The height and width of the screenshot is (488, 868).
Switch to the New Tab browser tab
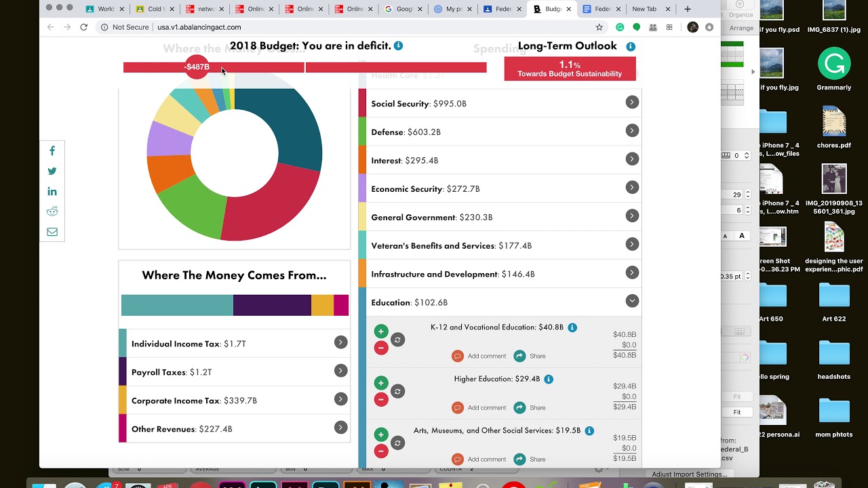650,9
